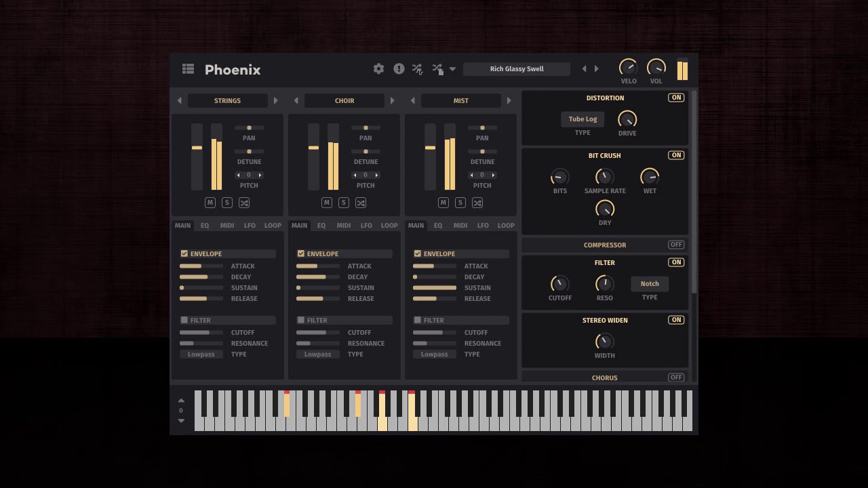This screenshot has width=868, height=488.
Task: Turn off STEREO WIDEN effect
Action: click(x=676, y=320)
